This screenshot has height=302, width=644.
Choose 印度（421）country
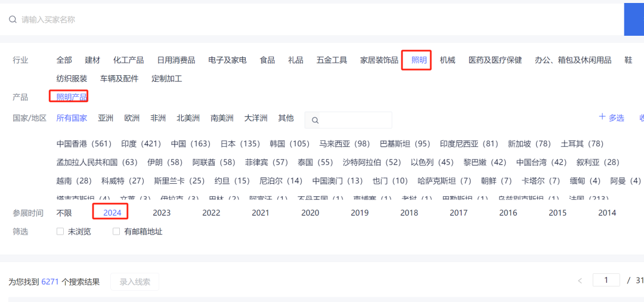tap(141, 144)
